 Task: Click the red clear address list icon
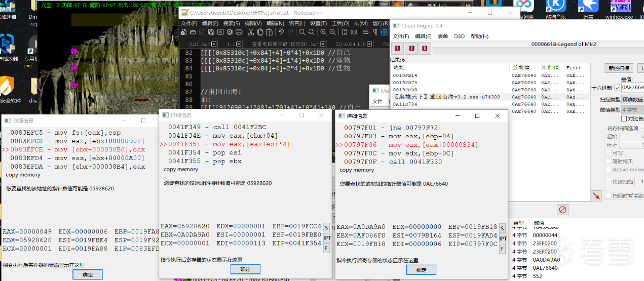[x=562, y=209]
